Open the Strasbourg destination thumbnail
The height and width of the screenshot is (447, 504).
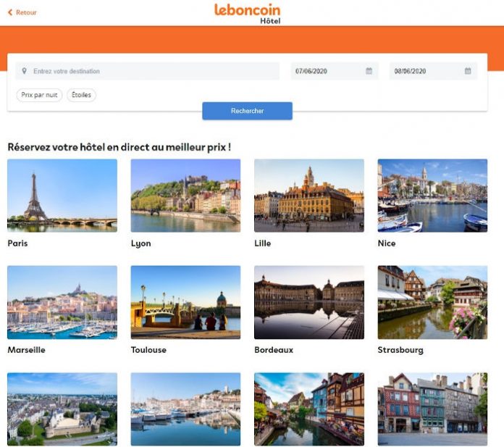[432, 302]
